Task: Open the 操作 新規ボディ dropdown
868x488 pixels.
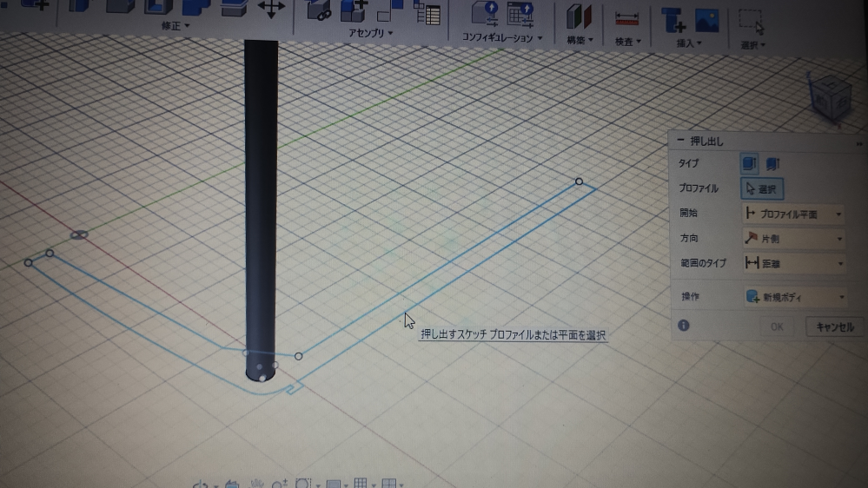Action: (794, 297)
